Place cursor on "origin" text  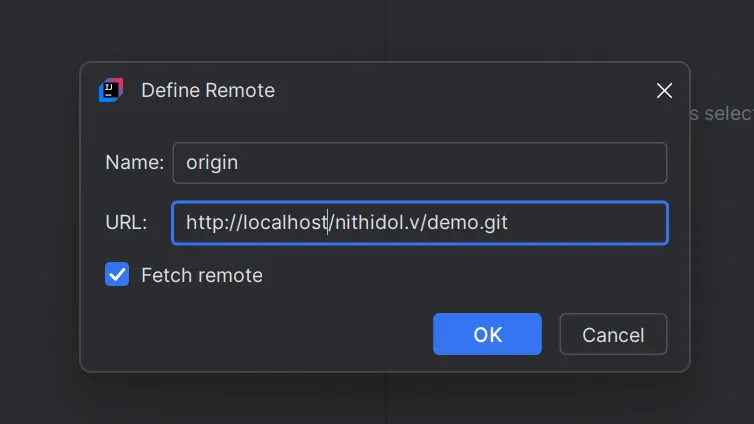point(212,163)
